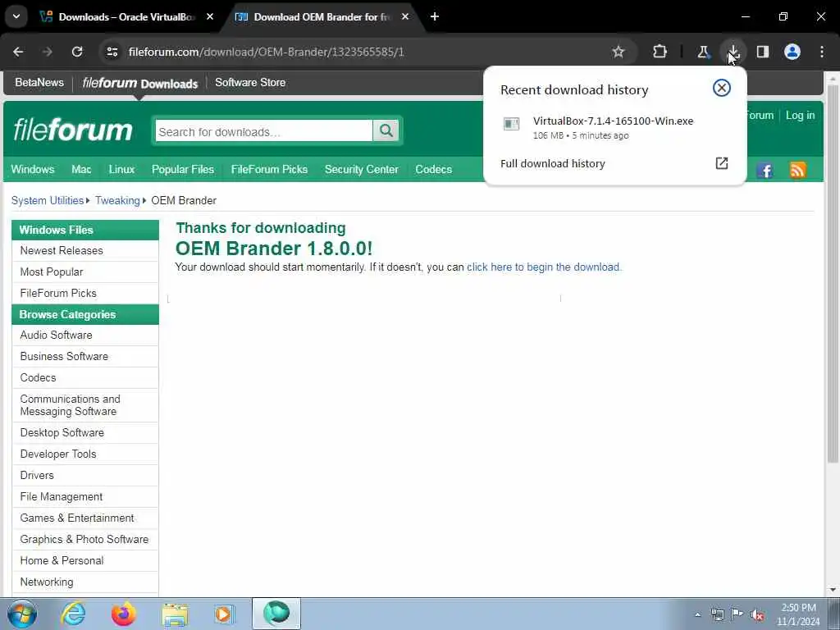Open Newest Releases in sidebar
The image size is (840, 630).
85,251
